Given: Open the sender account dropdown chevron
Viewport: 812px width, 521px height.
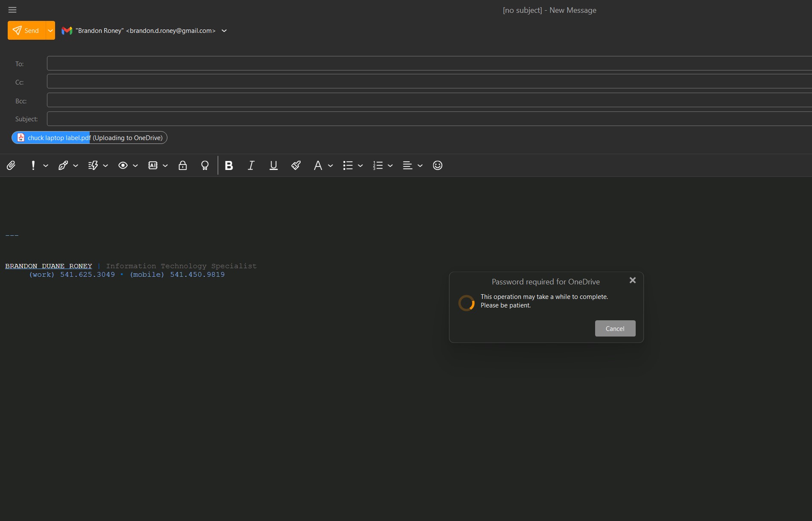Looking at the screenshot, I should [x=224, y=31].
